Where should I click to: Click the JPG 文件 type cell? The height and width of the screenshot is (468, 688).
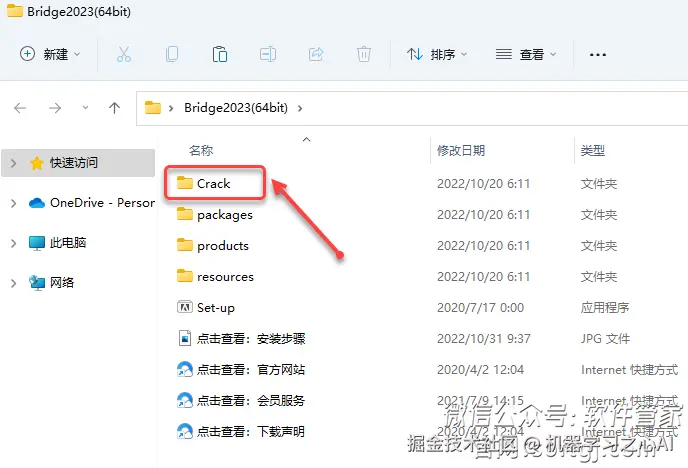click(x=606, y=339)
